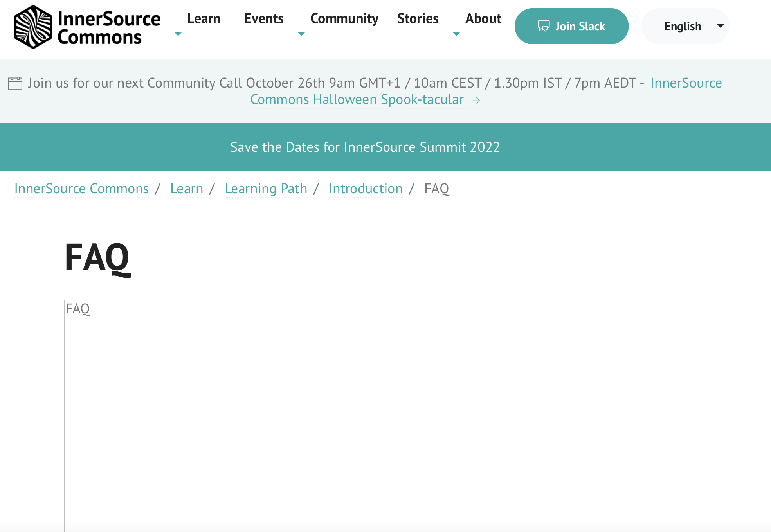Click the arrow icon after Halloween Spook-tacular
The height and width of the screenshot is (532, 771).
[x=476, y=101]
